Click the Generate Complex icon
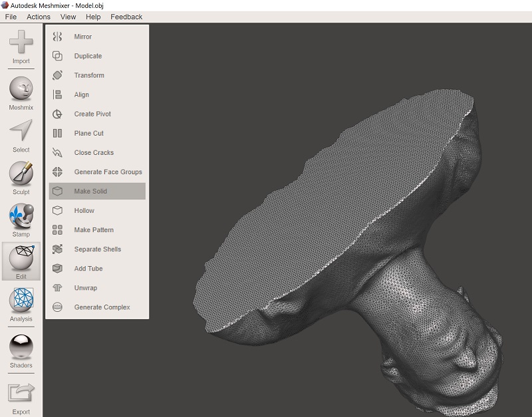The image size is (532, 417). click(x=57, y=307)
